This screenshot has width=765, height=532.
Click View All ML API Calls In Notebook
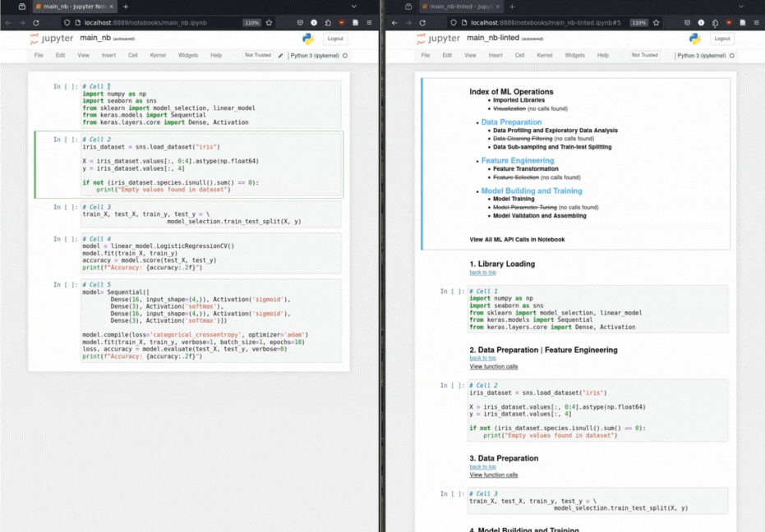(517, 240)
